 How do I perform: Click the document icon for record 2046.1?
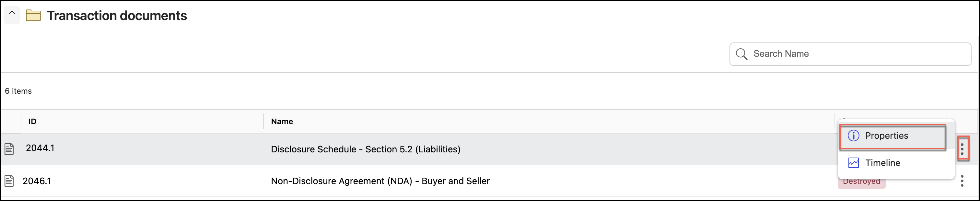[x=9, y=181]
